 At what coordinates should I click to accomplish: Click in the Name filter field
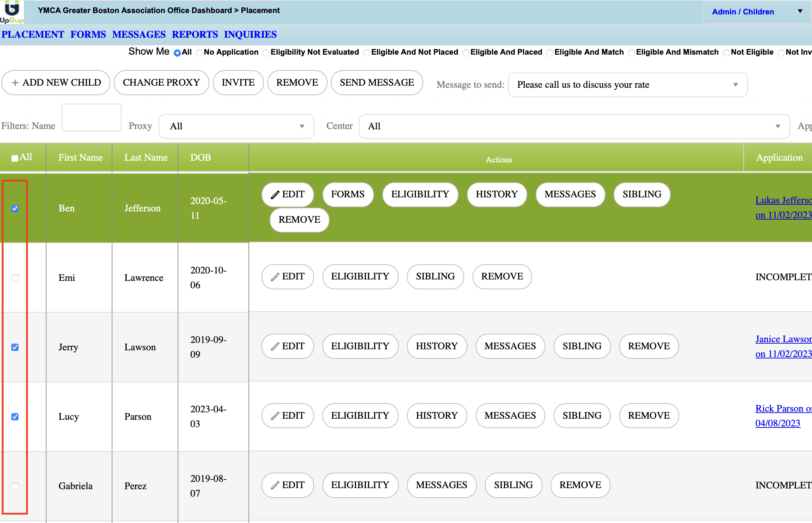92,118
